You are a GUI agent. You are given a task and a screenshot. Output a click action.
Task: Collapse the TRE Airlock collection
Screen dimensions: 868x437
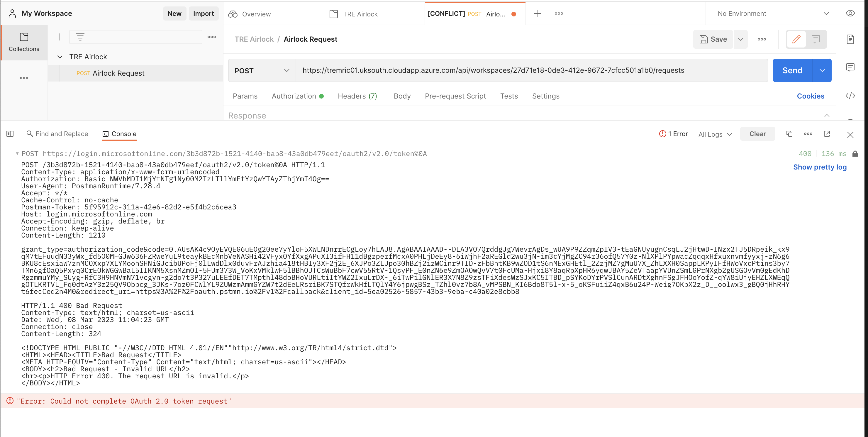(x=60, y=57)
